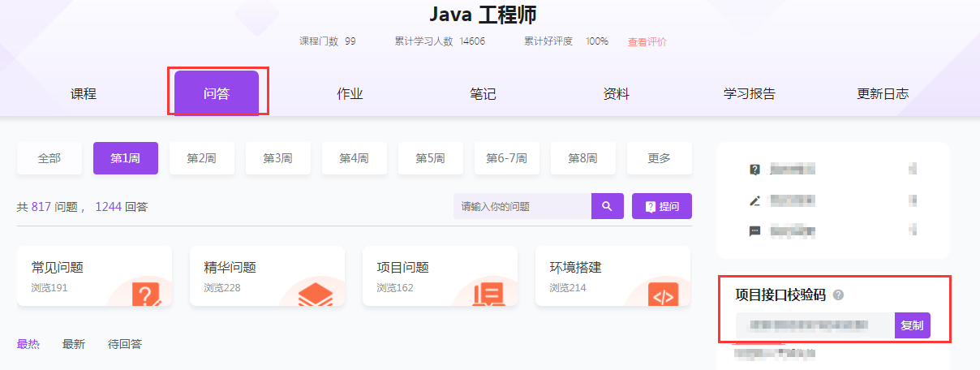The height and width of the screenshot is (370, 980).
Task: Select the 第2周 filter
Action: [202, 158]
